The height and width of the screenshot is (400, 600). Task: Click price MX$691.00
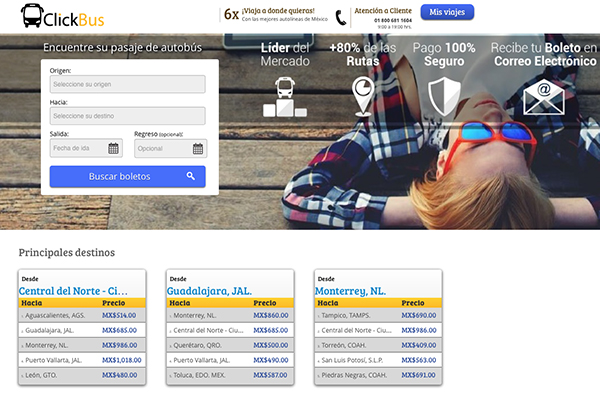419,375
